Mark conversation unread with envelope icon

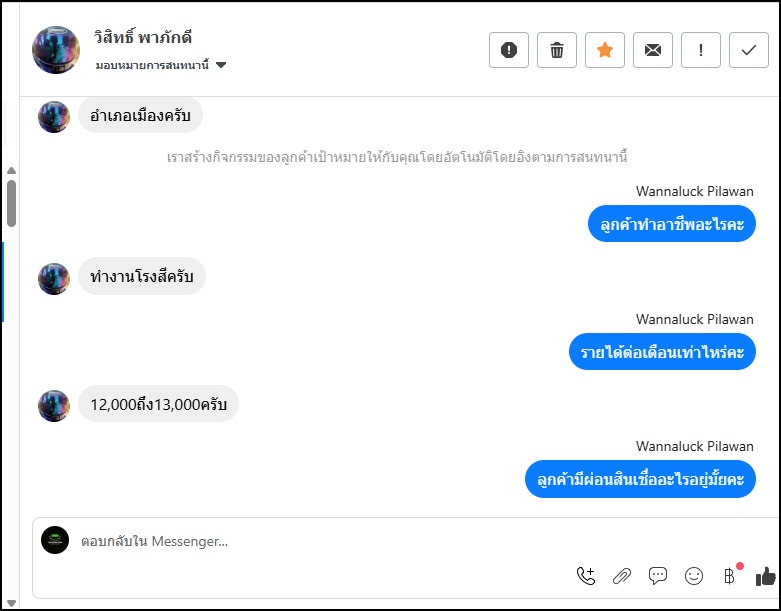coord(653,50)
